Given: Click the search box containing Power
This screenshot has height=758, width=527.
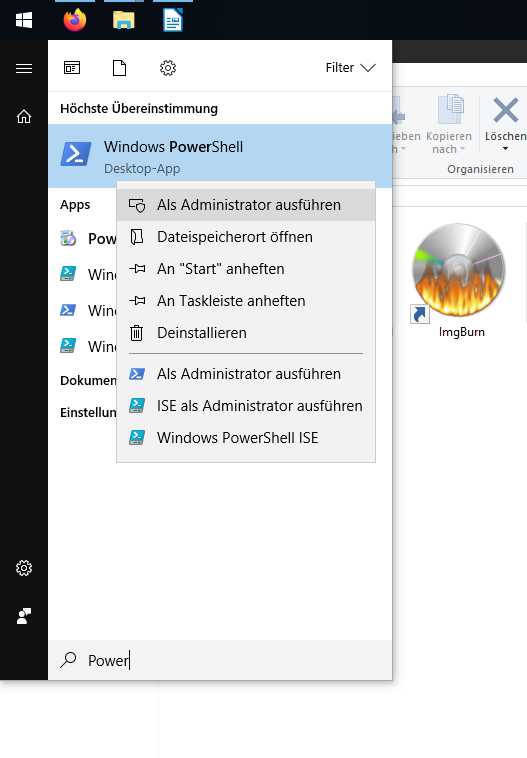Looking at the screenshot, I should pyautogui.click(x=220, y=660).
